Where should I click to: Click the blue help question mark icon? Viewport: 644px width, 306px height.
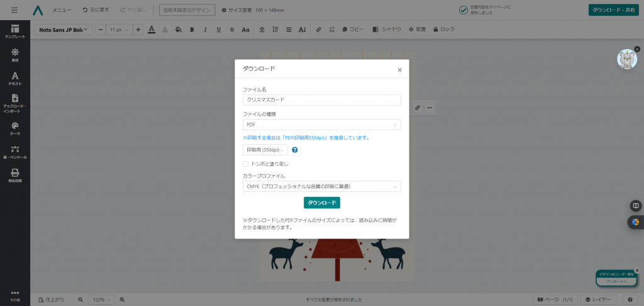[x=294, y=150]
